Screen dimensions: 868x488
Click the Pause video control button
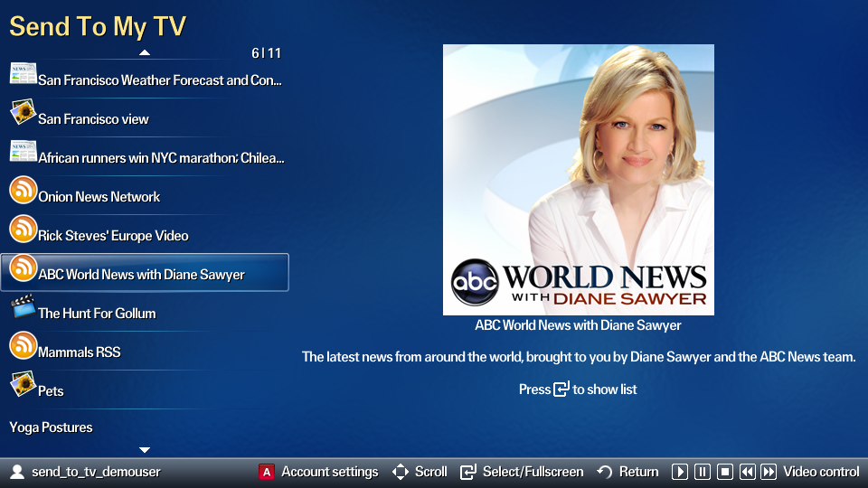tap(702, 472)
